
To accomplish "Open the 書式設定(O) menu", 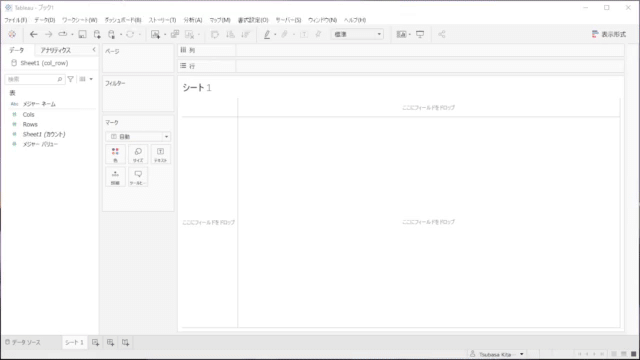I will tap(253, 20).
